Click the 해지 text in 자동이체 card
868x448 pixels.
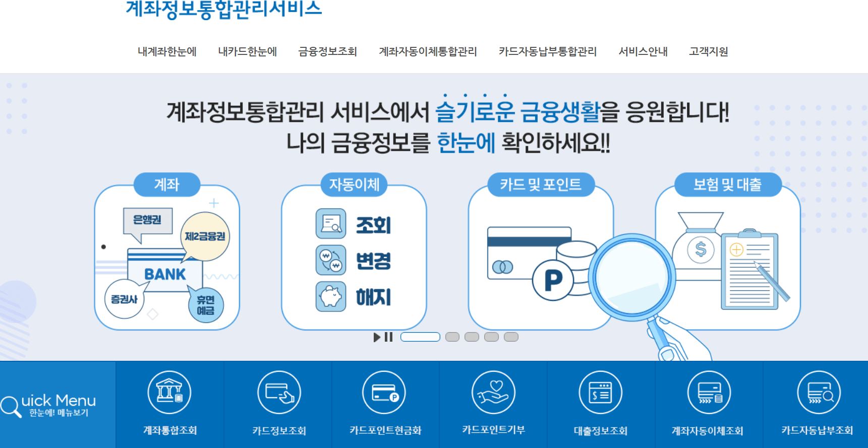[x=374, y=297]
